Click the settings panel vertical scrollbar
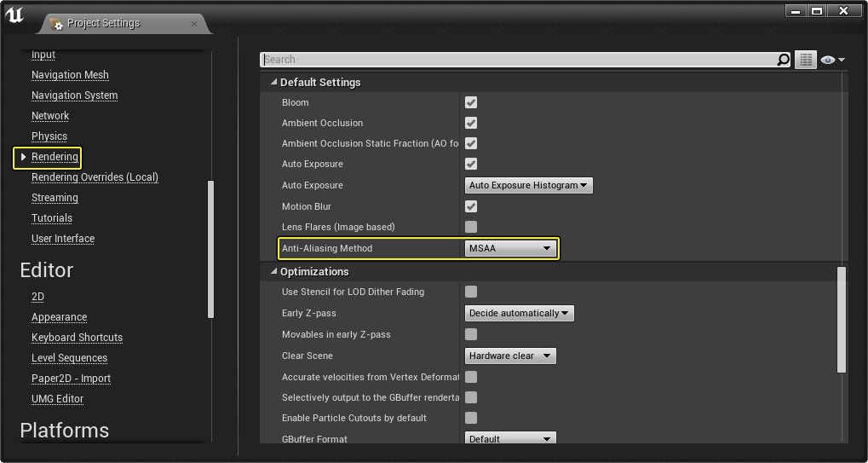The width and height of the screenshot is (868, 463). pyautogui.click(x=842, y=319)
